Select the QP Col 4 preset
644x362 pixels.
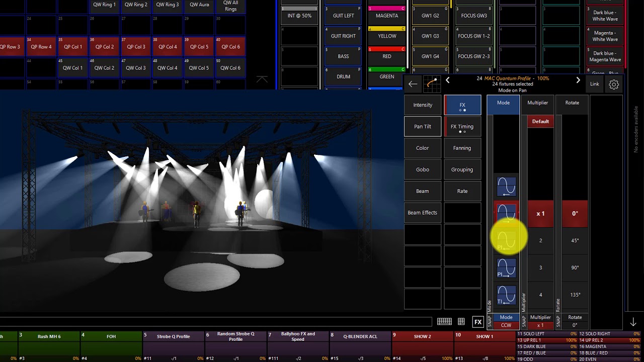168,46
